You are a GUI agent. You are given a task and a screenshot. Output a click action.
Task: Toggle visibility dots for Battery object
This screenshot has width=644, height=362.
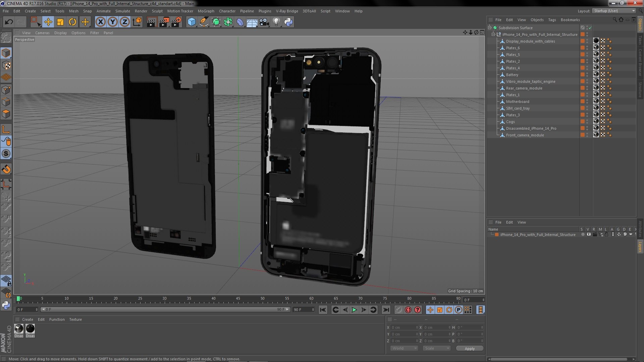(x=587, y=75)
